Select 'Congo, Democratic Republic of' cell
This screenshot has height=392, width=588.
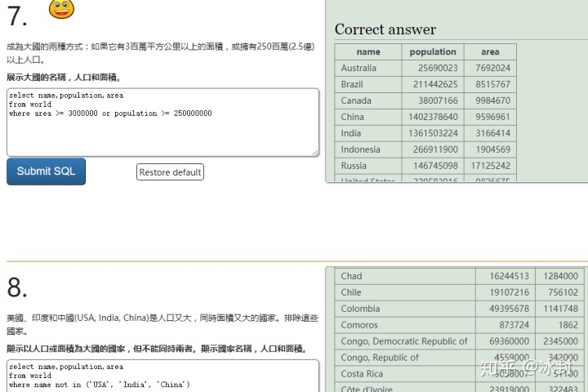(405, 341)
